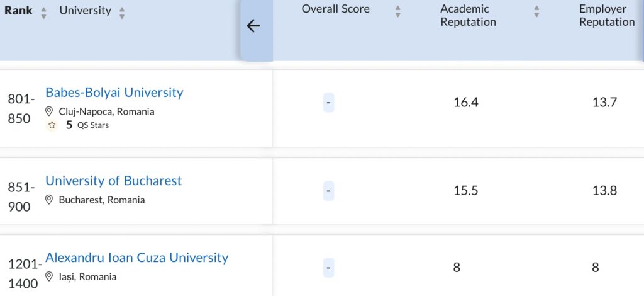Click Employer Reputation value 13.8
644x296 pixels.
click(x=604, y=190)
